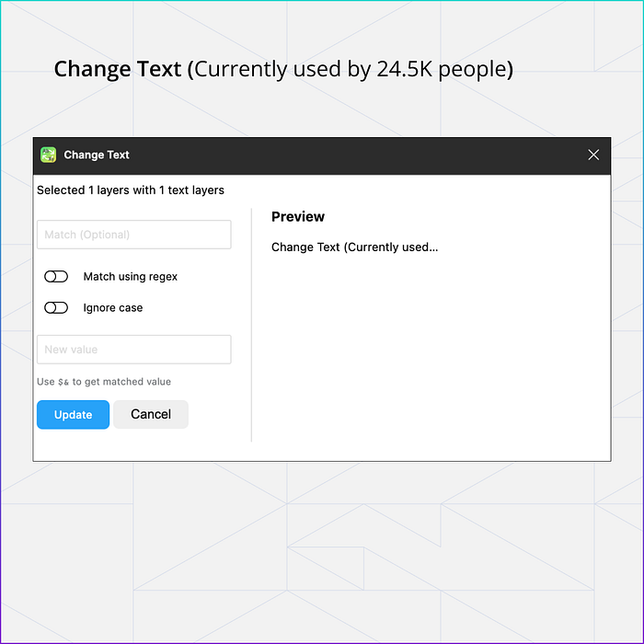Dismiss the dialog using Cancel button
Viewport: 644px width, 644px height.
click(x=151, y=414)
